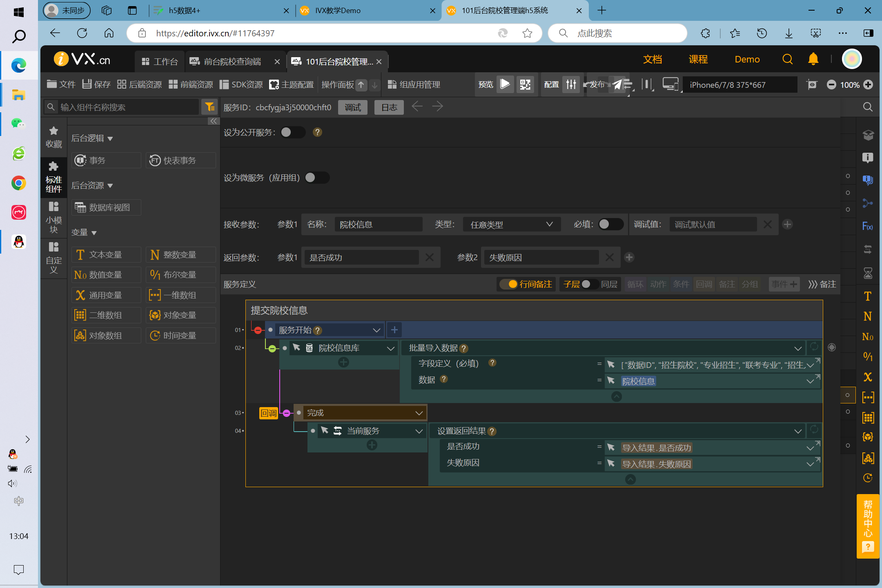Screen dimensions: 882x588
Task: Toggle 设为微服务 (应用组) switch
Action: tap(317, 178)
